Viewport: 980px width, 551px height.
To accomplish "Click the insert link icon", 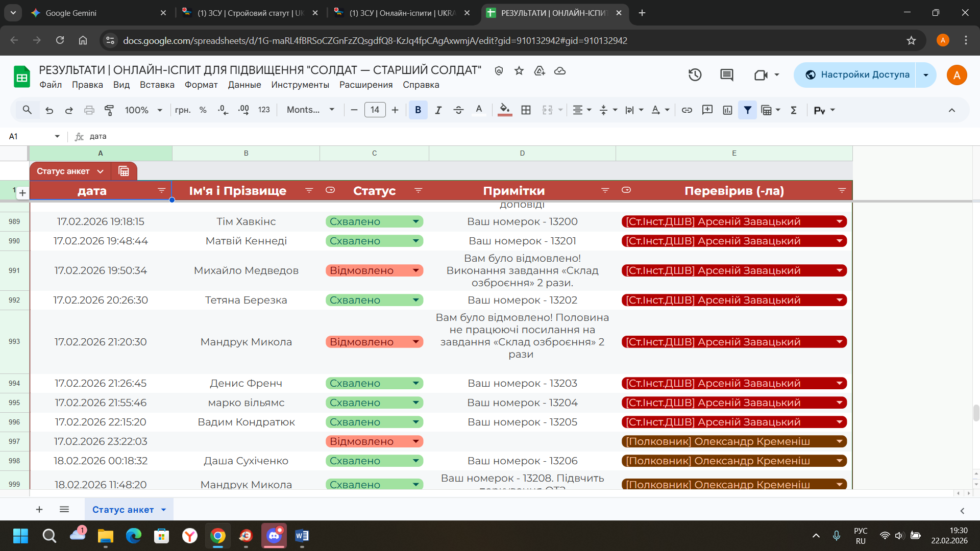I will click(687, 110).
